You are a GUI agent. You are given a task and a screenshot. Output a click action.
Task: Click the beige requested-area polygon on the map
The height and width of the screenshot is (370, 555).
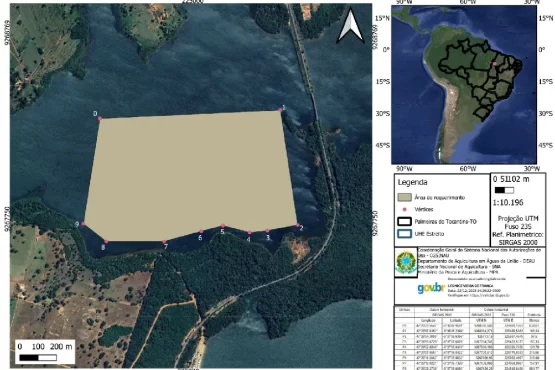[x=191, y=175]
